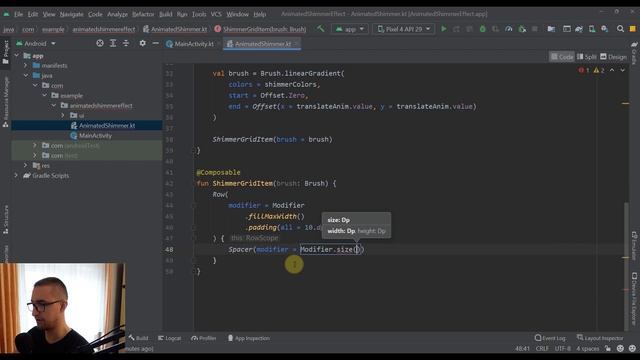Click the UTF-8 encoding status

point(563,349)
